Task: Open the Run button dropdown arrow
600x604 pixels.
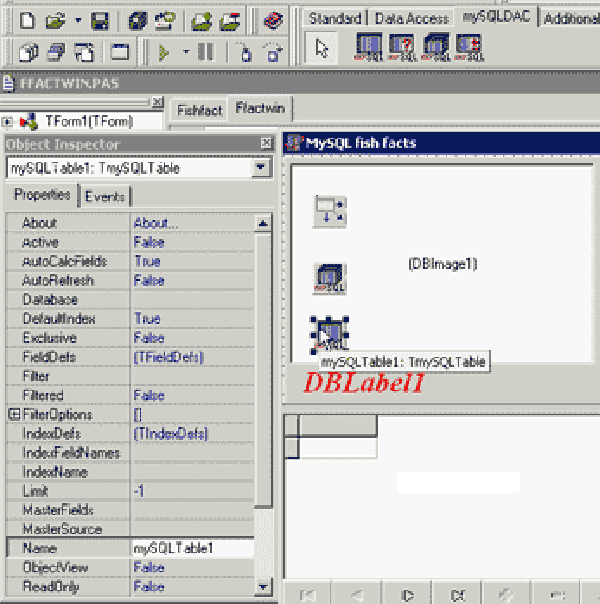Action: tap(186, 51)
